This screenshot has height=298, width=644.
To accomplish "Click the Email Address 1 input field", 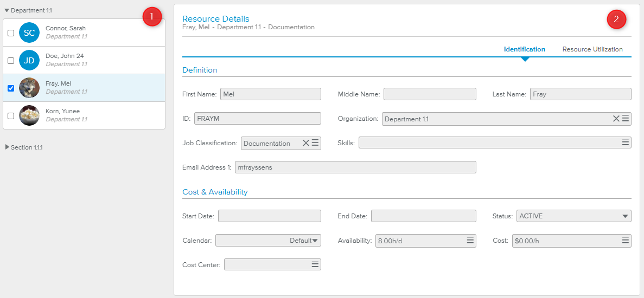I will click(x=355, y=167).
